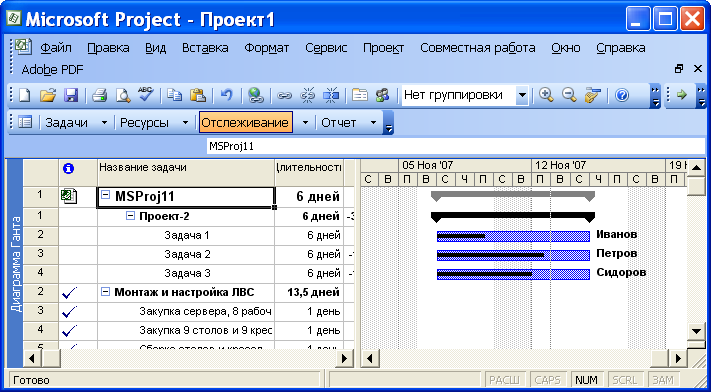Viewport: 711px width, 392px height.
Task: Collapse Монтаж и настройка ЛВС group
Action: 105,292
